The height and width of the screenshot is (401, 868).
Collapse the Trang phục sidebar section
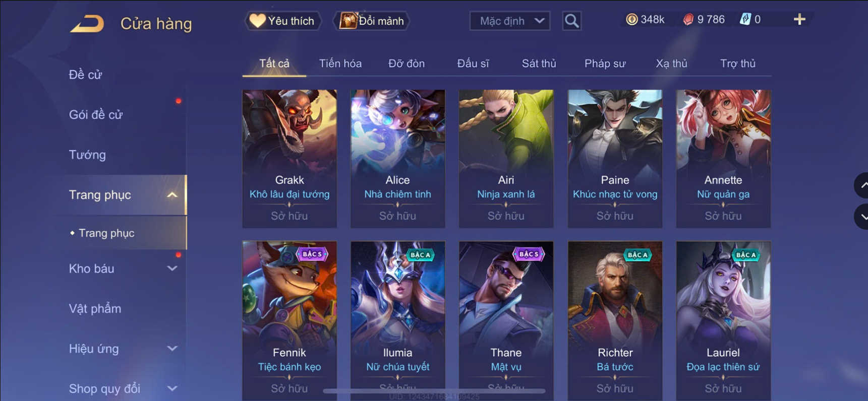(x=172, y=195)
